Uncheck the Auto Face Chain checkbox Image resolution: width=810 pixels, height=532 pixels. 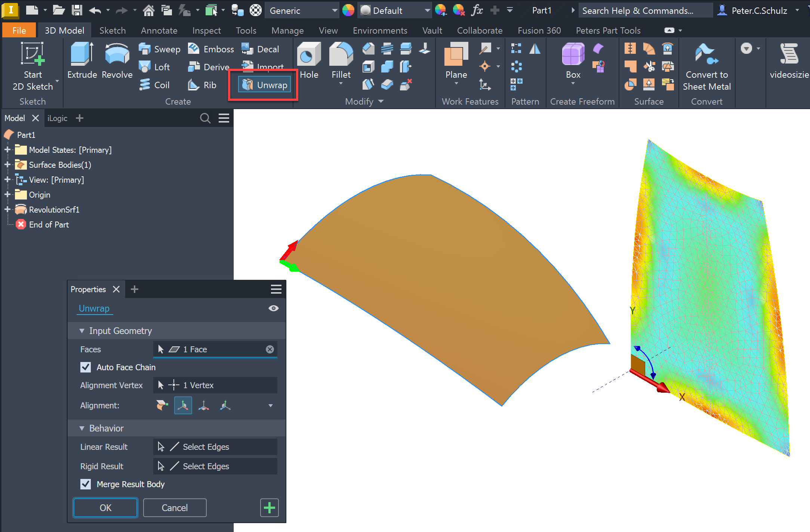(86, 367)
